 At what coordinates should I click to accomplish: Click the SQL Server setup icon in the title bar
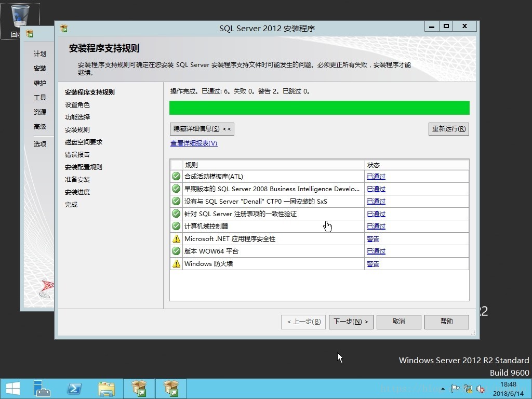64,28
